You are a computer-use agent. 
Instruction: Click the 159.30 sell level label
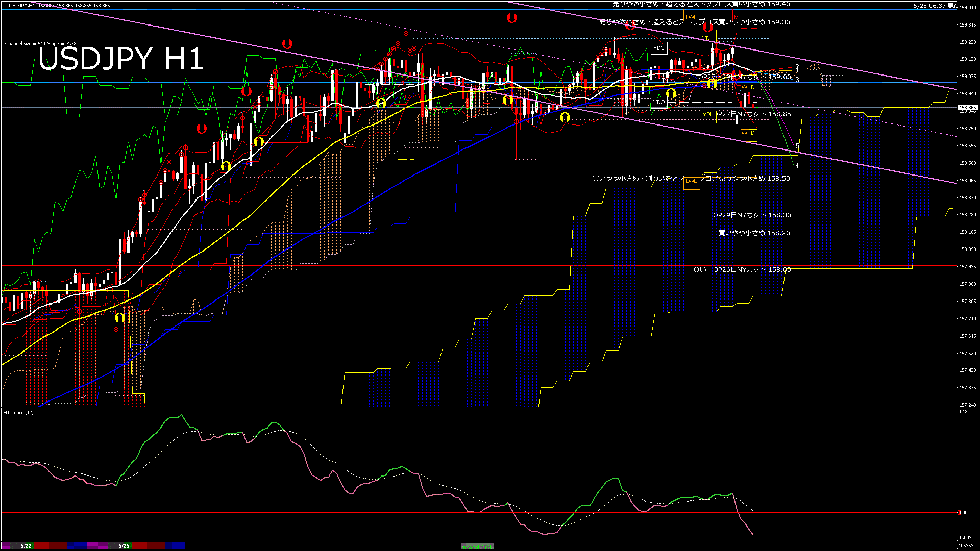click(695, 22)
